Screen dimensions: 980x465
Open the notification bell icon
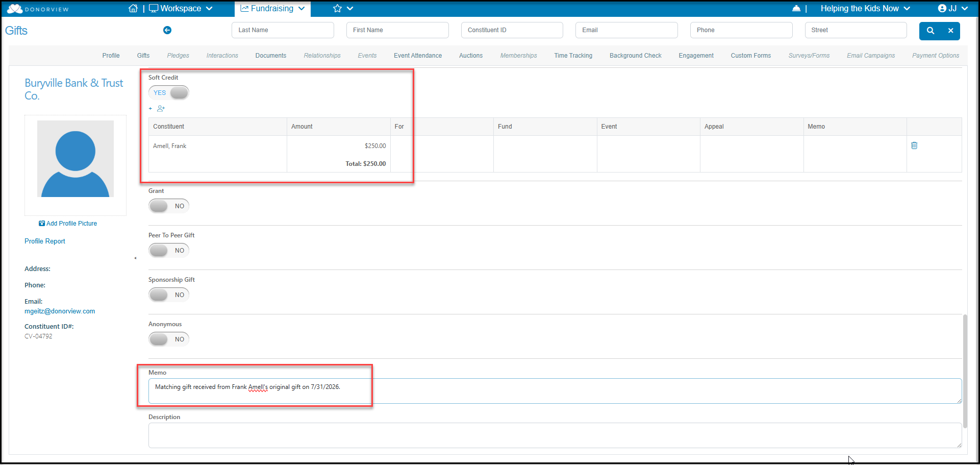796,9
